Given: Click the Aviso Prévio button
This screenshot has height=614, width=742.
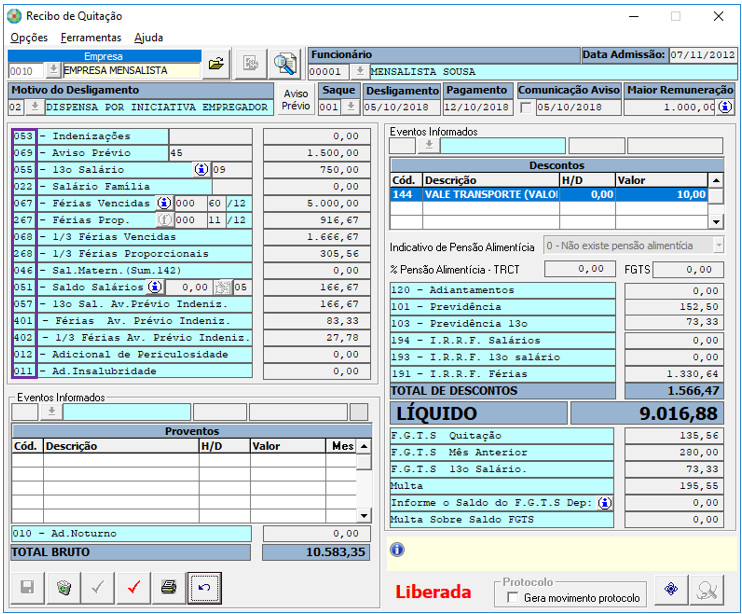Looking at the screenshot, I should click(x=296, y=99).
